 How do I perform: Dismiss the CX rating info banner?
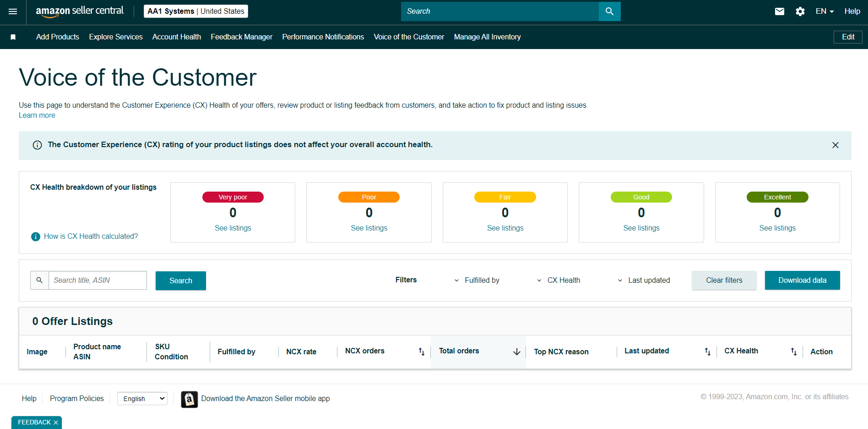[x=835, y=145]
